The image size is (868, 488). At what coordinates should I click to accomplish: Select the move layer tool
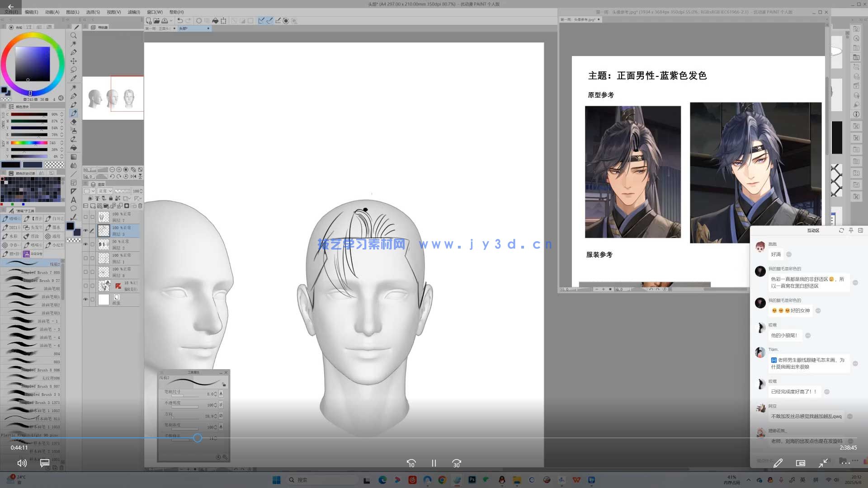tap(73, 61)
